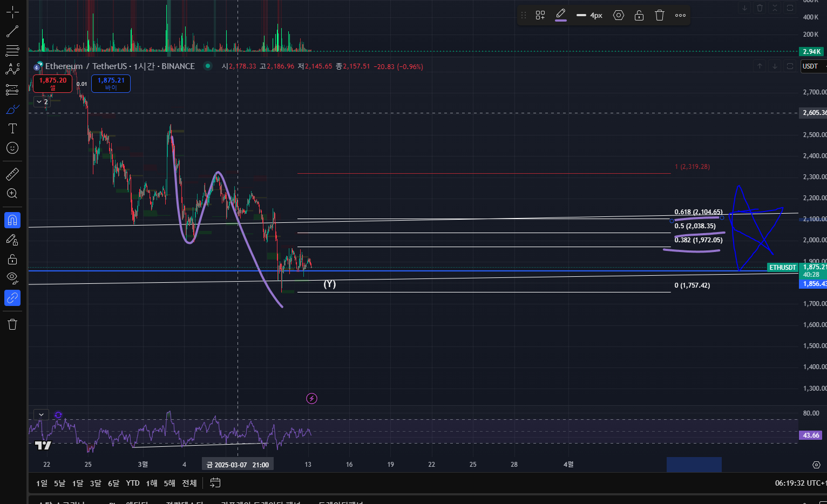
Task: Open the emoji icons tool
Action: point(12,148)
